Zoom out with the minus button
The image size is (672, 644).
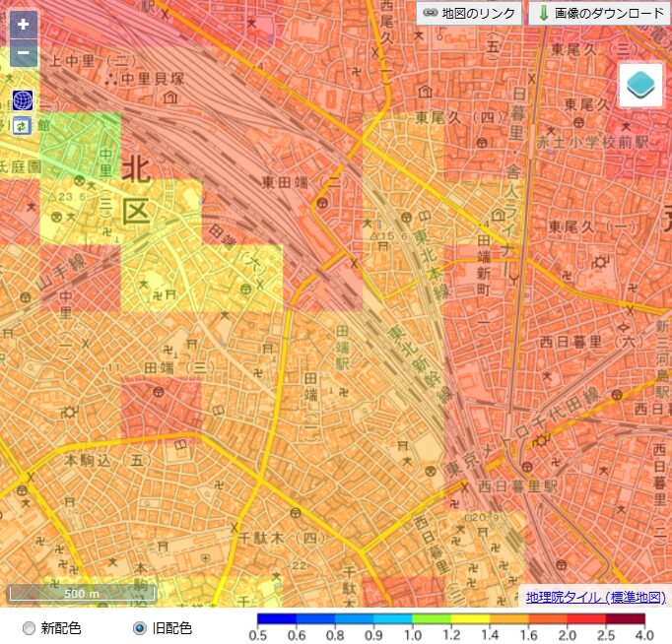(23, 53)
